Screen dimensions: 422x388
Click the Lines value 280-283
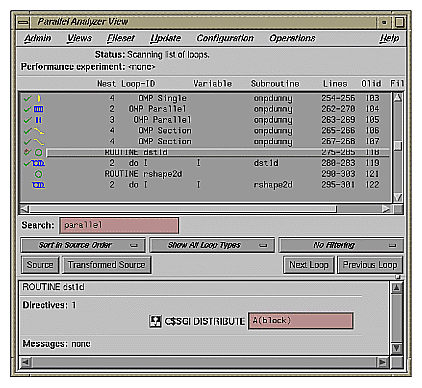[x=338, y=163]
